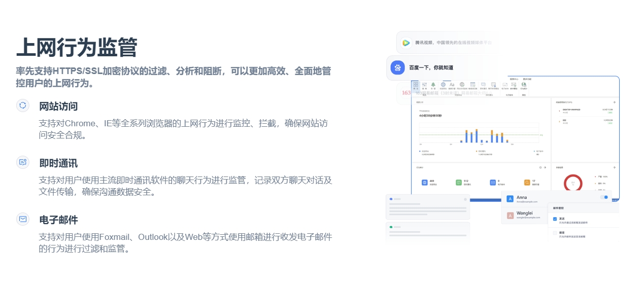
Task: Click the Tencent Video play logo
Action: pyautogui.click(x=406, y=43)
